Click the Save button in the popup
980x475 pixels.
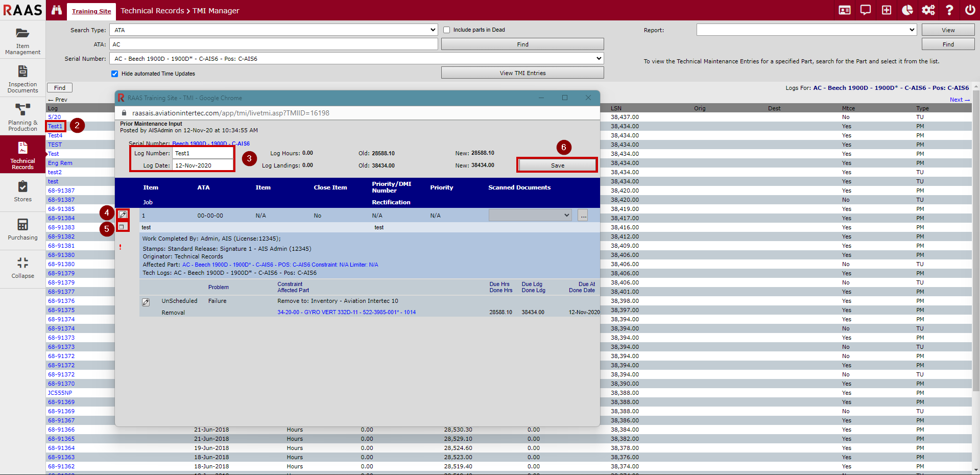(x=557, y=165)
